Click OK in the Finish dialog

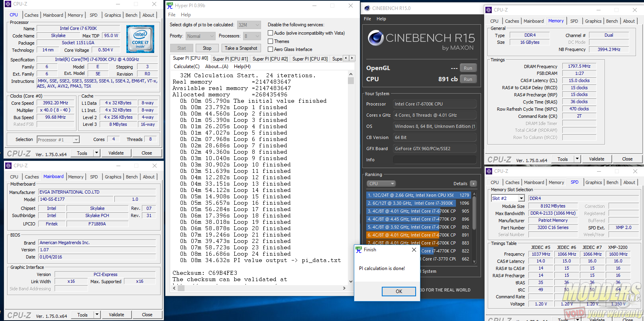399,292
